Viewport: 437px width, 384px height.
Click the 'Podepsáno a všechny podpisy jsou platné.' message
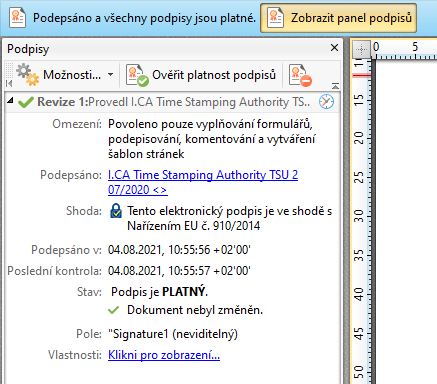pos(144,18)
